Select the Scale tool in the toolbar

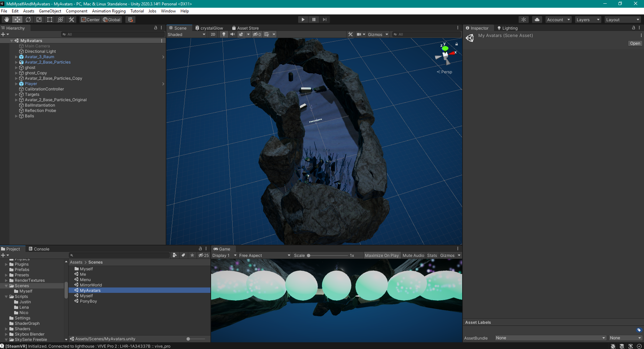[39, 20]
